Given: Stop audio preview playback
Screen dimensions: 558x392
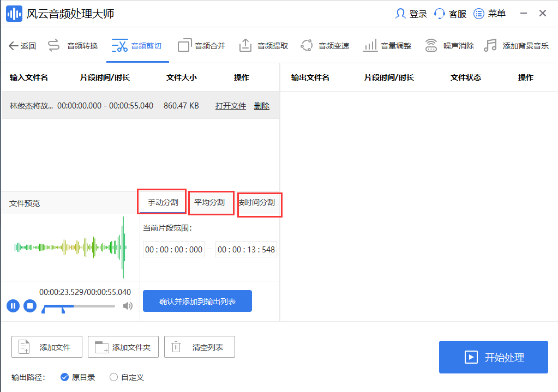Looking at the screenshot, I should pos(30,306).
